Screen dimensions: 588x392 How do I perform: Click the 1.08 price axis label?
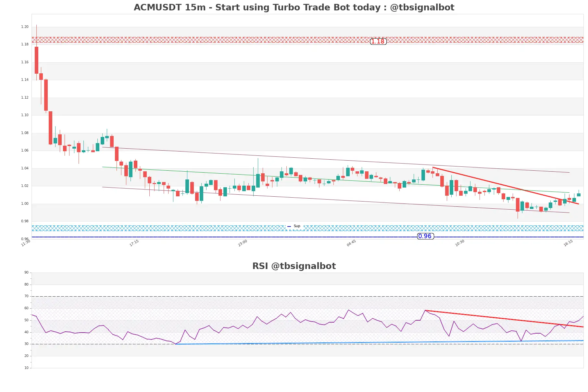pos(25,133)
